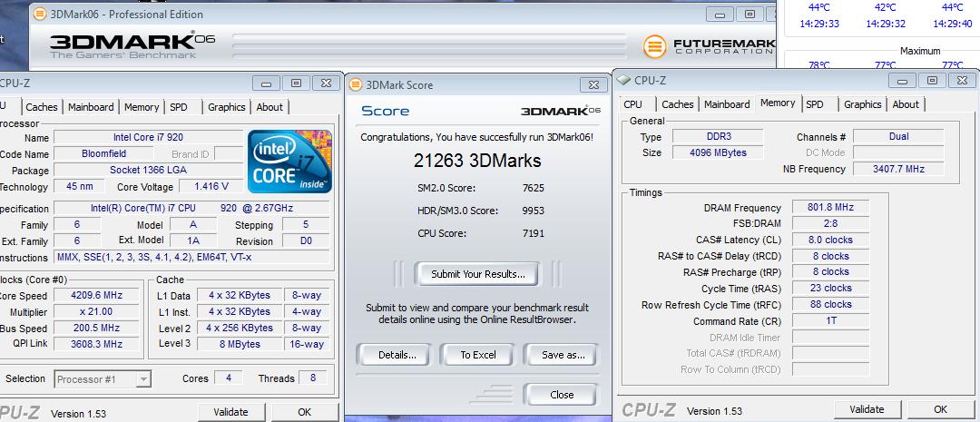Click CAS# Latency value 8.0 clocks
Screen dimensions: 980x422
tap(830, 240)
